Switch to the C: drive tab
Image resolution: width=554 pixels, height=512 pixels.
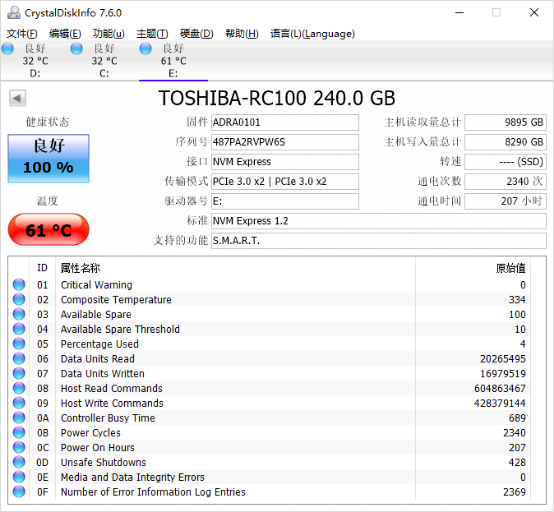(x=104, y=61)
